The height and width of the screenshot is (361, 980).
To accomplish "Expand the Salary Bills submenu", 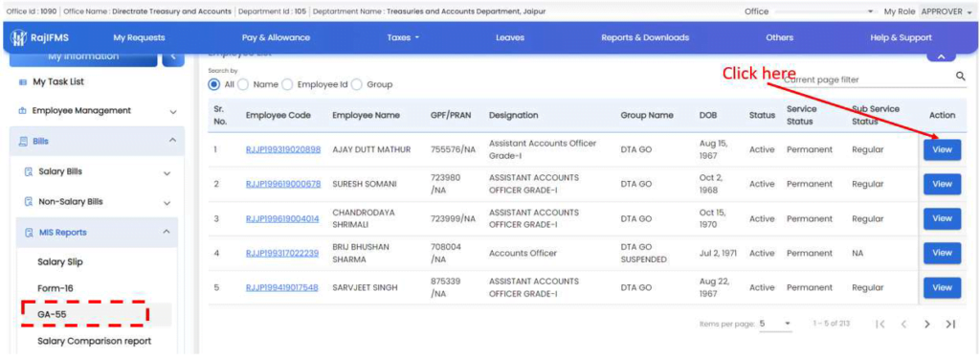I will click(167, 172).
